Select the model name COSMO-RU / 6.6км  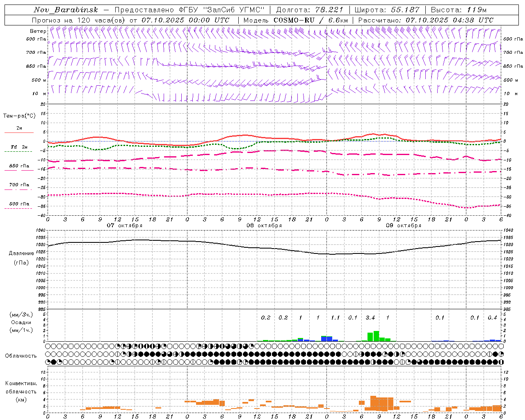click(310, 20)
